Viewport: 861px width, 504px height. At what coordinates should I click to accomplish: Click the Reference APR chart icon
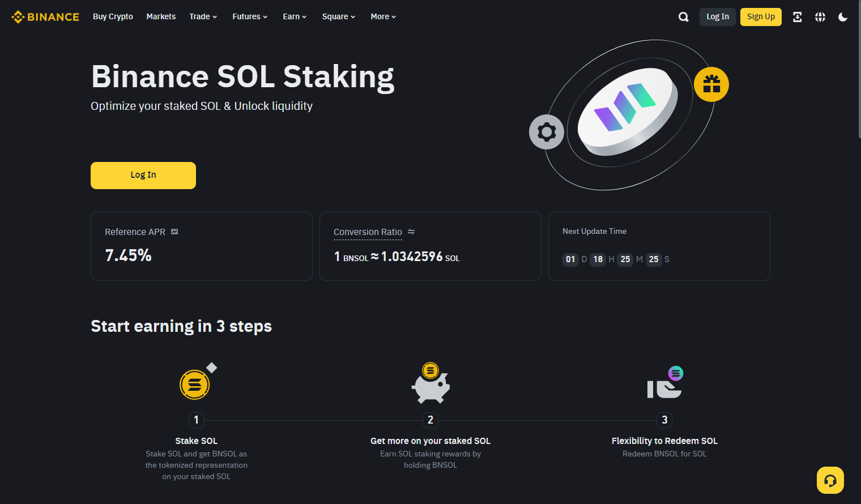[174, 232]
